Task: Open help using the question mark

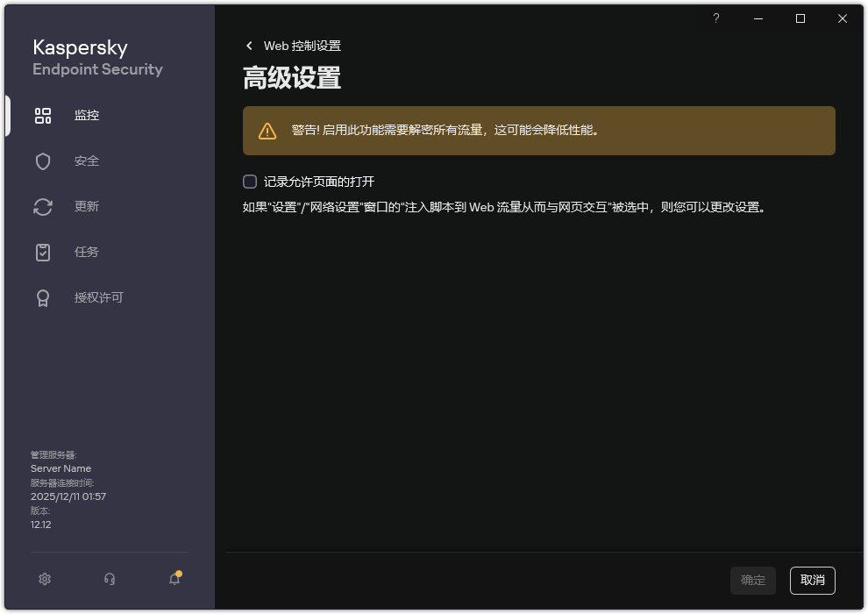Action: [x=715, y=18]
